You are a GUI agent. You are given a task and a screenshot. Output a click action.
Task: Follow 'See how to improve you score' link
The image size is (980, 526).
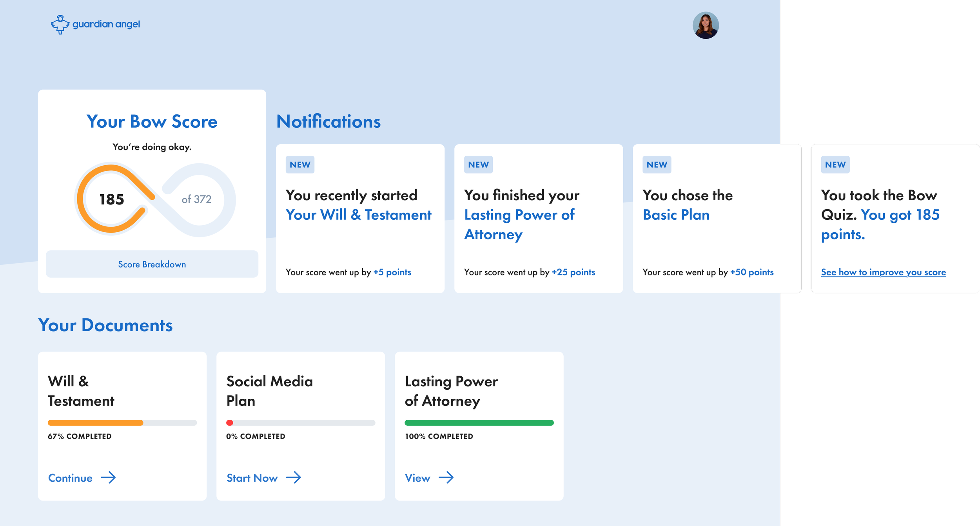(x=883, y=272)
